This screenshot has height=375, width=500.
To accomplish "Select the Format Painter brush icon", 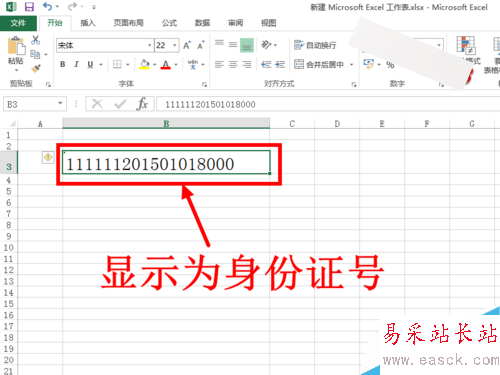I will click(35, 68).
